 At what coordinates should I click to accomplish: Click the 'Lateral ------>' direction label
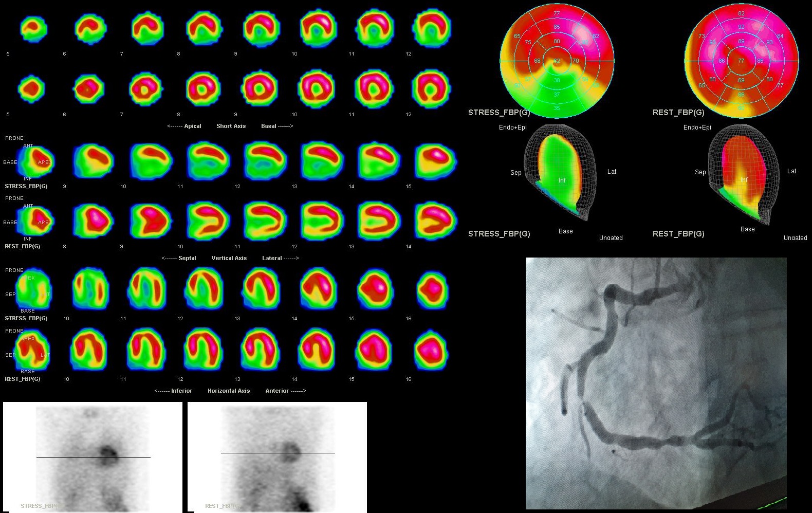click(280, 258)
